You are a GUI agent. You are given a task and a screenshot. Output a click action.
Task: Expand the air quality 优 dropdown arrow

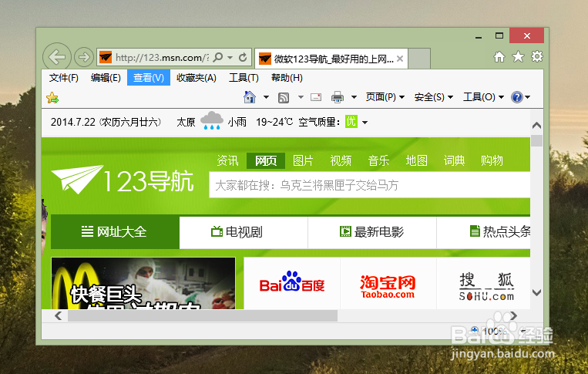(365, 123)
